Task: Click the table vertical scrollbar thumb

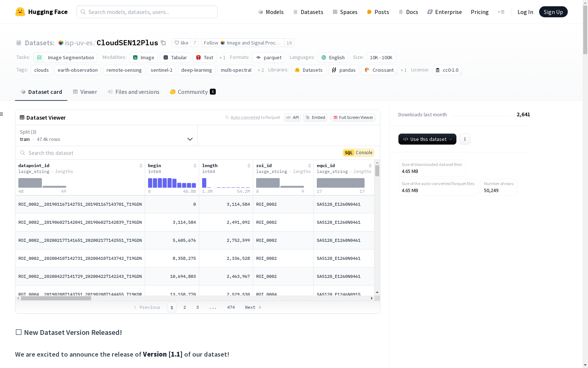Action: tap(377, 171)
